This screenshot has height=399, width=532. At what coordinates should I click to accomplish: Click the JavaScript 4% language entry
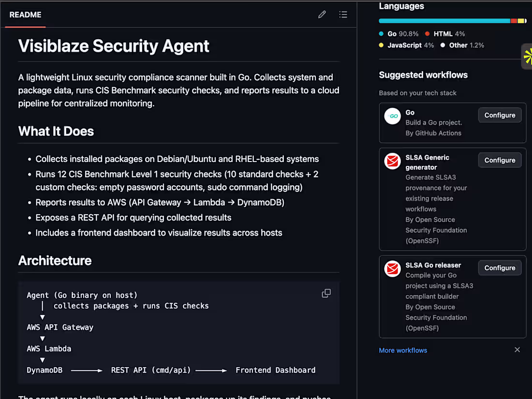406,45
